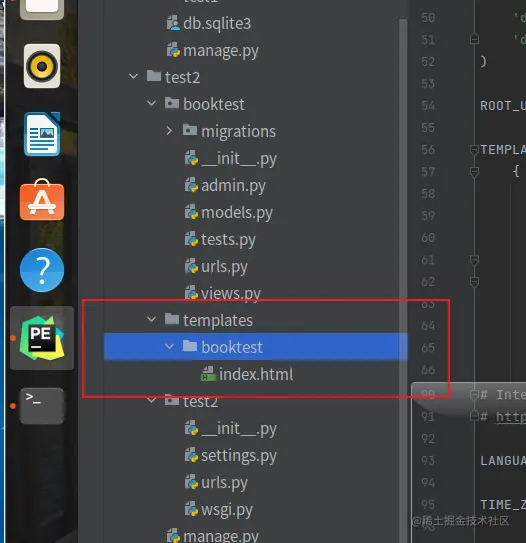Click the Python file icon of tests.py
Screen dimensions: 526x543
coord(191,239)
